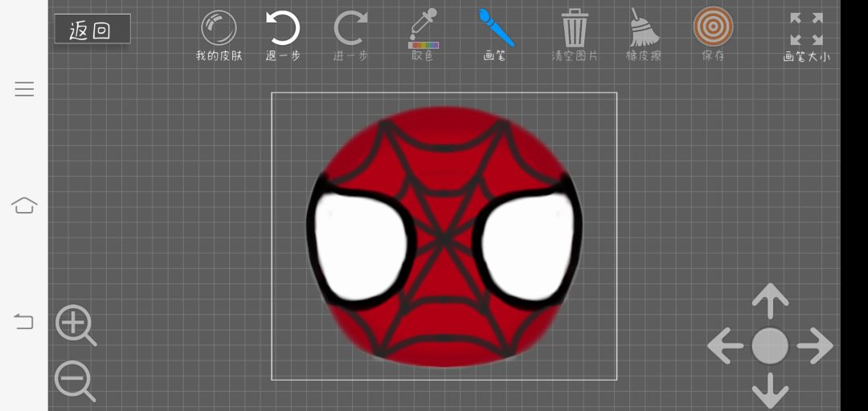Viewport: 868px width, 411px height.
Task: Tap the center dot of the direction pad
Action: click(x=770, y=346)
